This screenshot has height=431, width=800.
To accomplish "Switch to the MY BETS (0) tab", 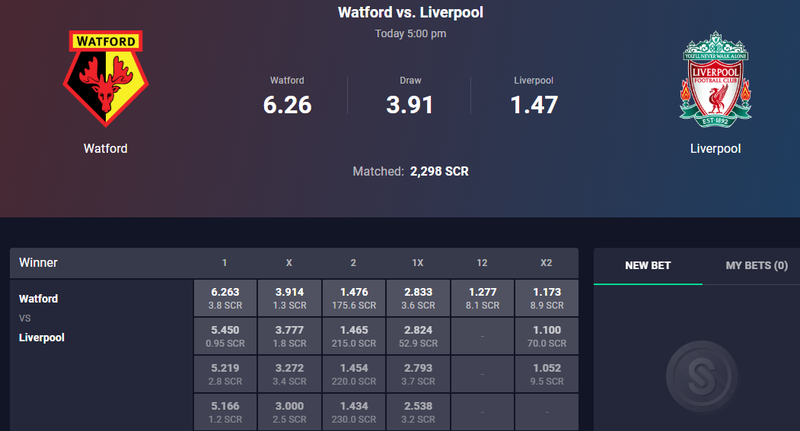I will (x=757, y=265).
